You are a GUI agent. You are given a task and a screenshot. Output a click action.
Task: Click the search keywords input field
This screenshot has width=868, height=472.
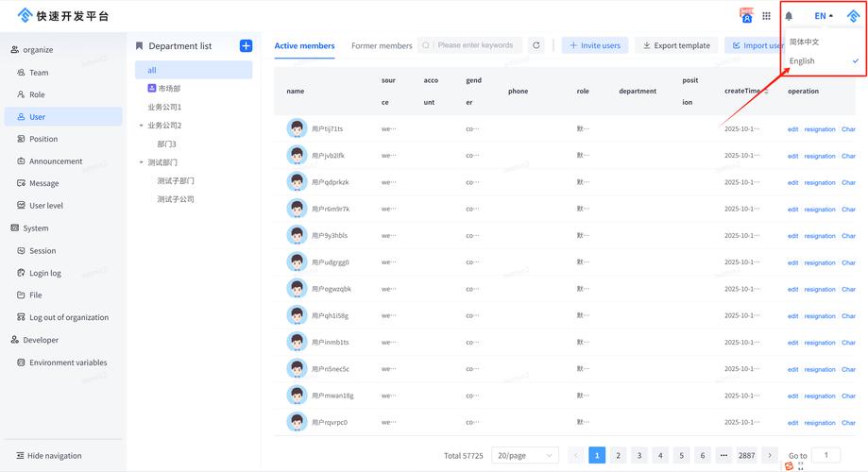[x=474, y=45]
